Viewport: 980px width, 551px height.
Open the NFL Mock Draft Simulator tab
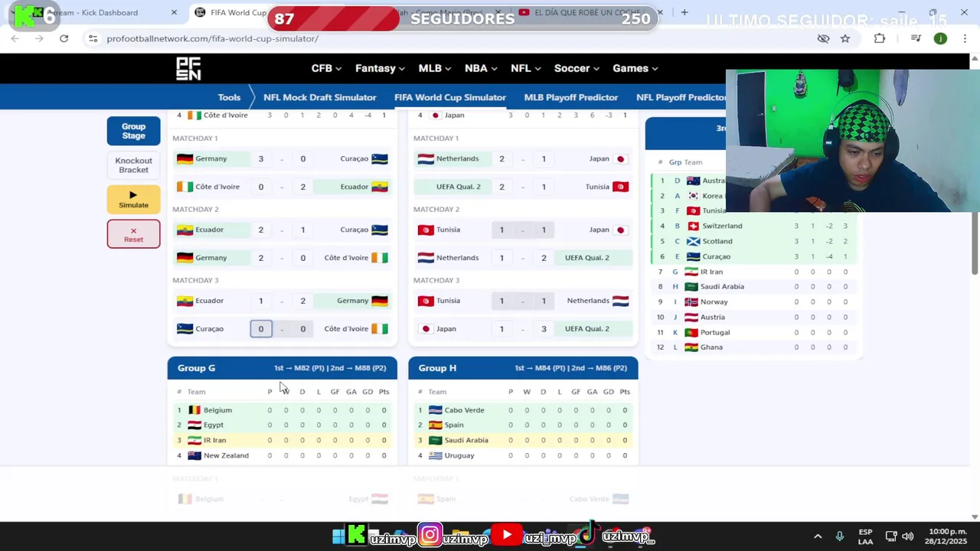click(319, 97)
